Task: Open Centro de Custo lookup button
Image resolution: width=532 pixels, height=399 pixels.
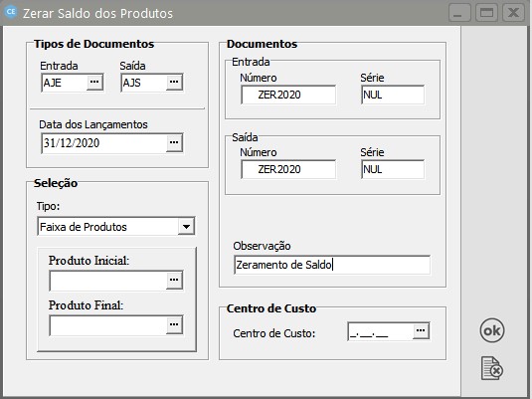Action: (421, 330)
